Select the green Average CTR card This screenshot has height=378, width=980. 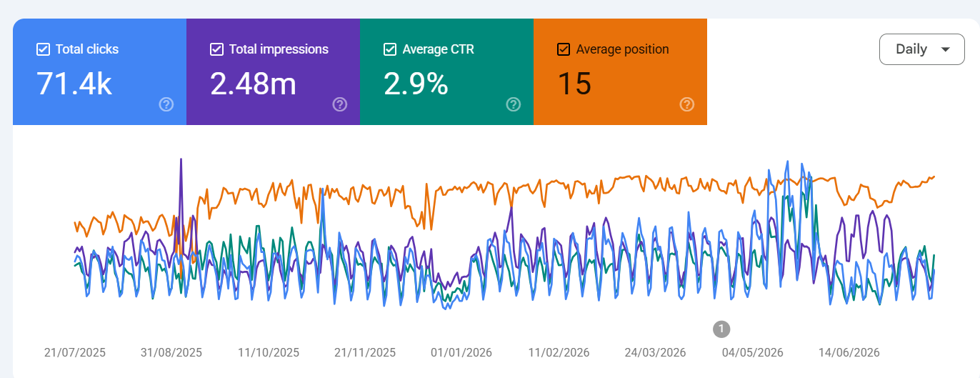pos(447,72)
